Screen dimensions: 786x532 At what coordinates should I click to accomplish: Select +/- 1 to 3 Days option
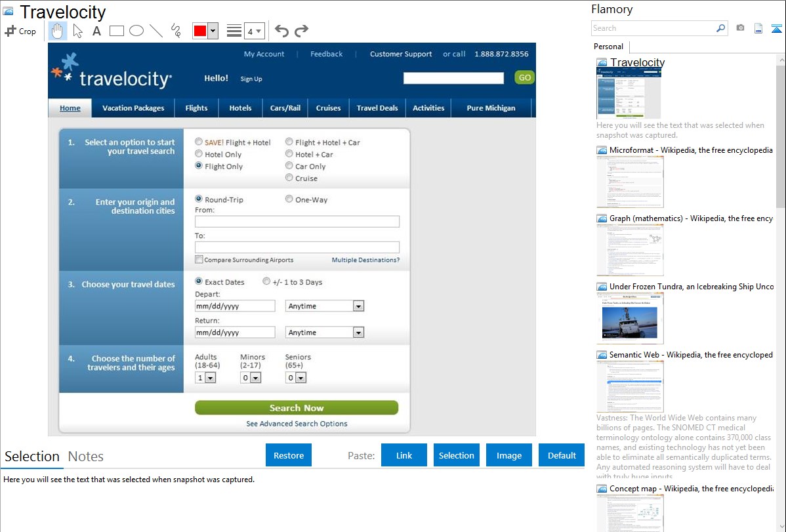coord(266,281)
